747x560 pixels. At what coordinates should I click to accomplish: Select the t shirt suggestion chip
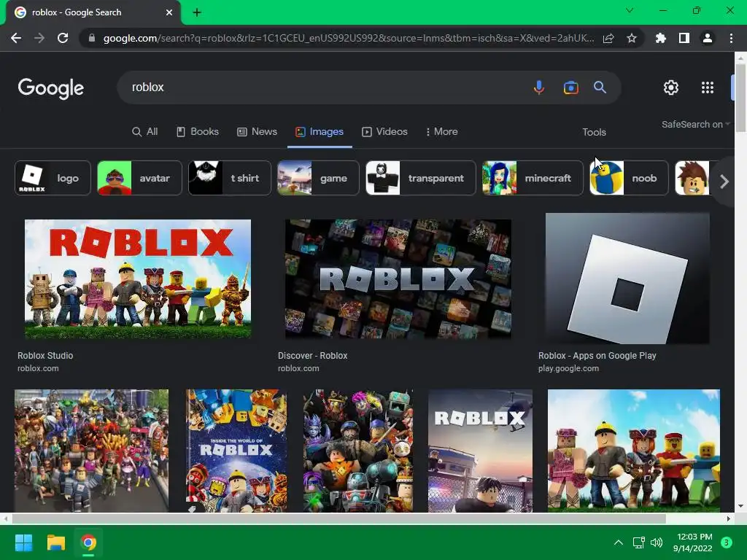[230, 178]
